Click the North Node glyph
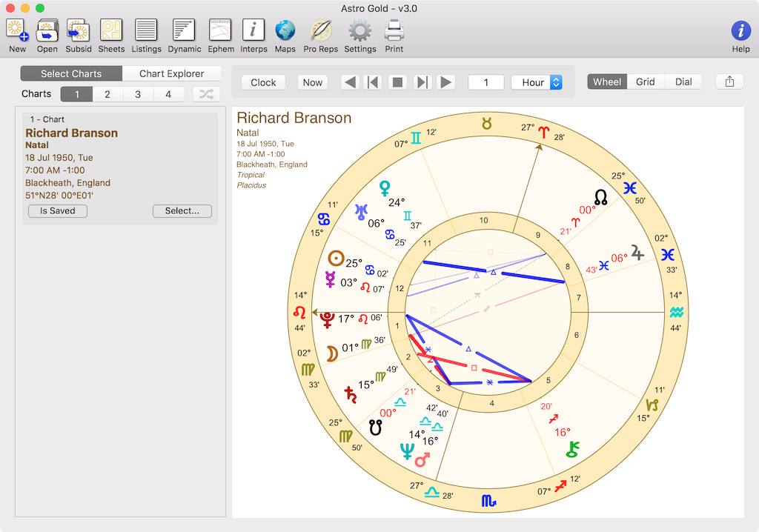 [600, 198]
